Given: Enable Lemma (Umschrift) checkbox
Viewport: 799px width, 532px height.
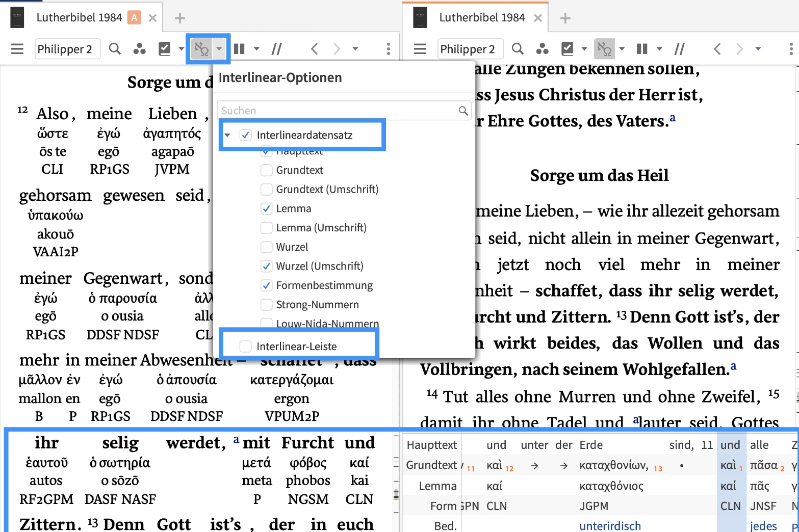Looking at the screenshot, I should pyautogui.click(x=266, y=227).
